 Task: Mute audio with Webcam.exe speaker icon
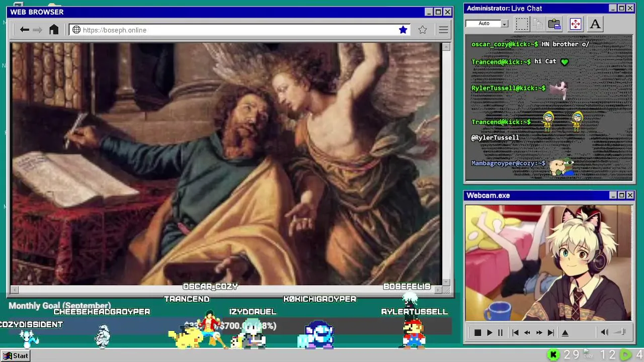point(605,332)
